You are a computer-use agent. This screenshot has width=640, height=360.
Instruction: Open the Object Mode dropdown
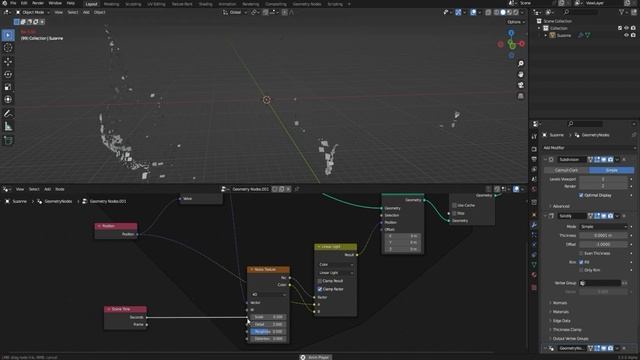pyautogui.click(x=33, y=12)
